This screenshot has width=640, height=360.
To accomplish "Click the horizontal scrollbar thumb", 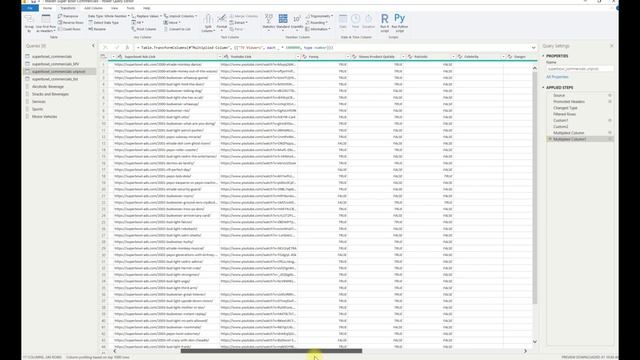I will click(271, 351).
